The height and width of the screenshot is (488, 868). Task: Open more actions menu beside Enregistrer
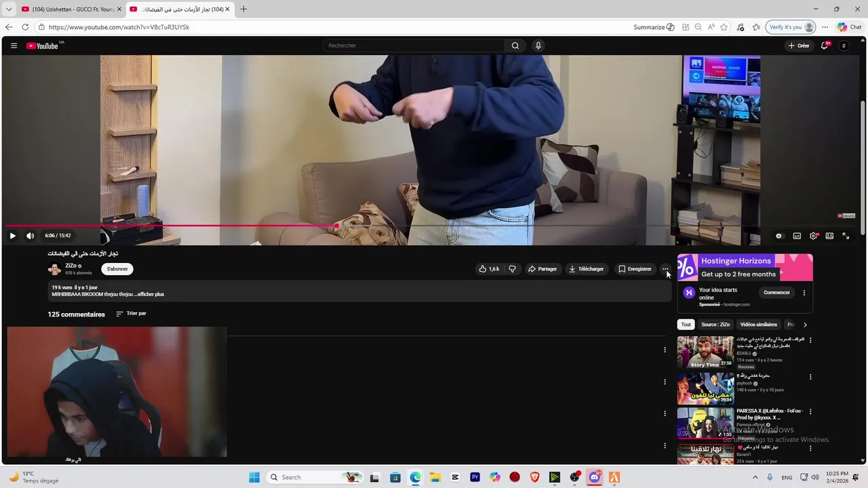coord(665,269)
